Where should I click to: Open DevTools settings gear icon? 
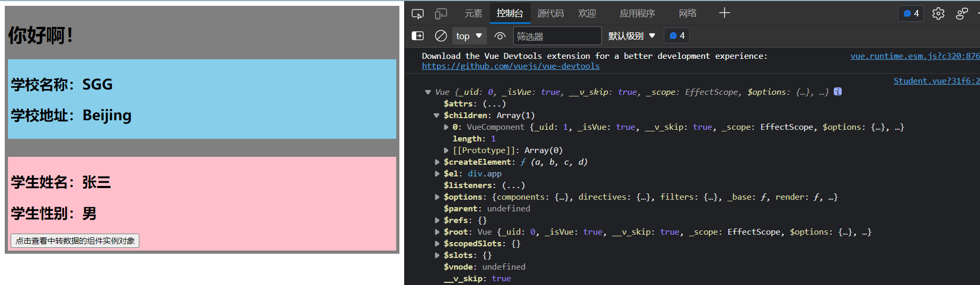pos(938,14)
